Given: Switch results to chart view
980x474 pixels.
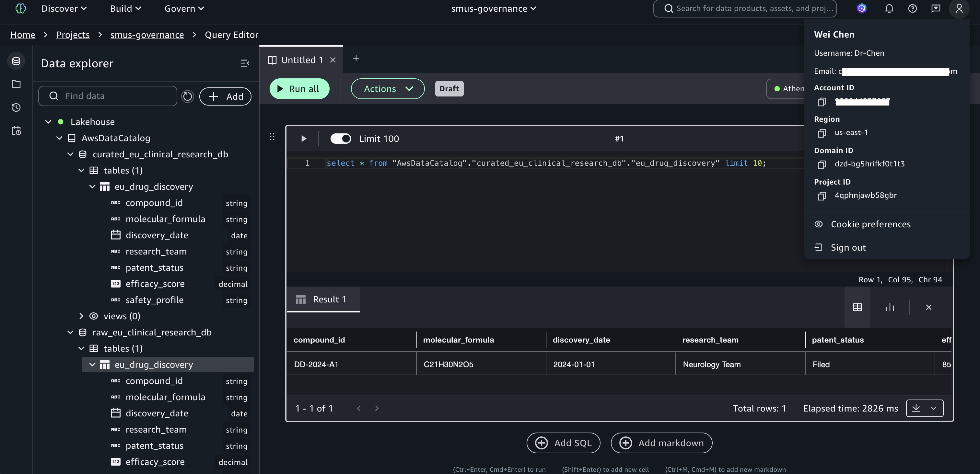Looking at the screenshot, I should (x=890, y=307).
